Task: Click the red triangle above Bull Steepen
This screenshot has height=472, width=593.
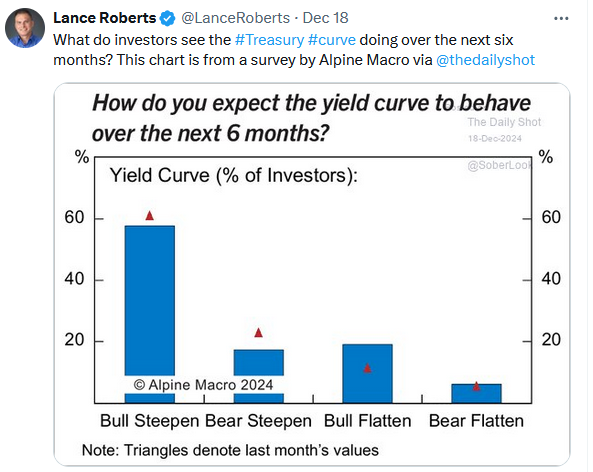Action: point(150,216)
